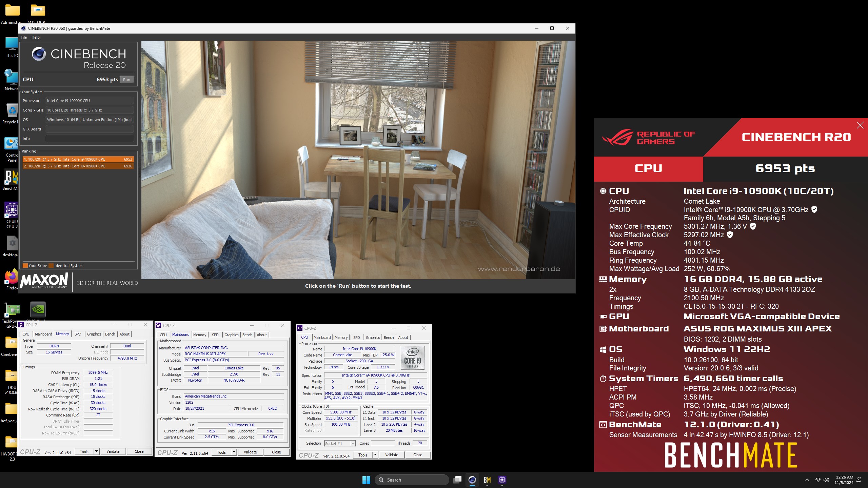The image size is (868, 488).
Task: Select the TechPowerUp GPU-Z desktop shortcut
Action: 10,315
